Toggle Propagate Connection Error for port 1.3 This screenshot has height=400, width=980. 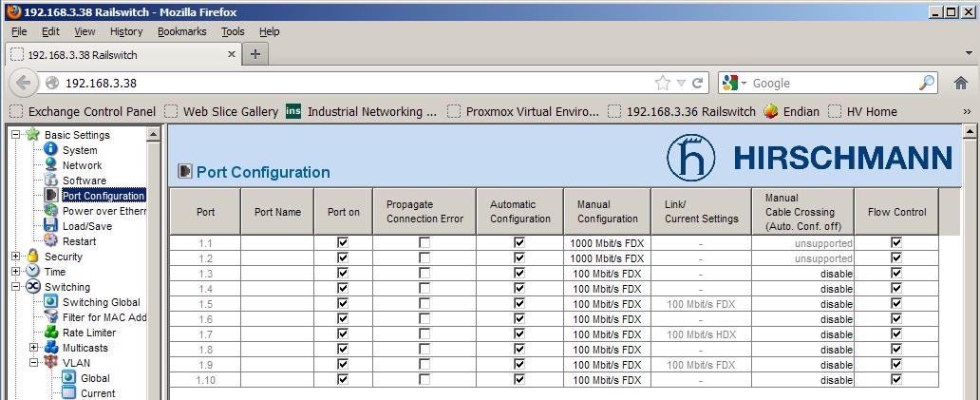coord(424,273)
